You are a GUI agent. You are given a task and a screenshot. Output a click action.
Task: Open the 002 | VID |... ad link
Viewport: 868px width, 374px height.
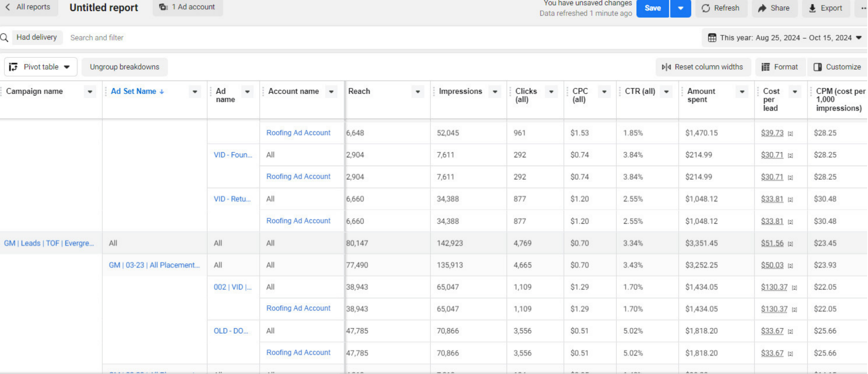click(x=233, y=287)
